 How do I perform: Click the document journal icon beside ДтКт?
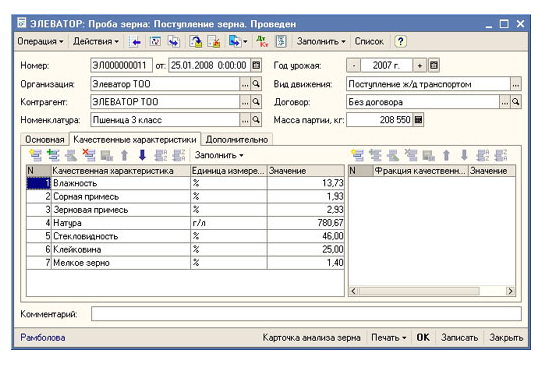point(281,42)
